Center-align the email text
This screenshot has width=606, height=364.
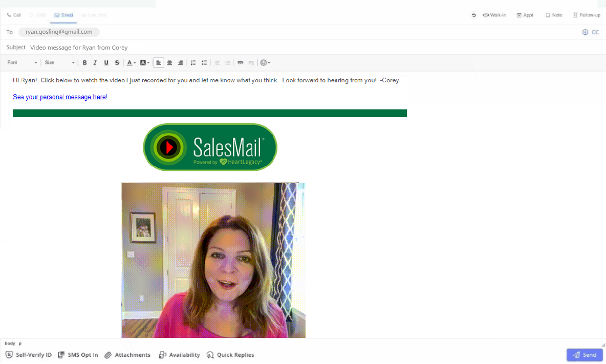(169, 63)
